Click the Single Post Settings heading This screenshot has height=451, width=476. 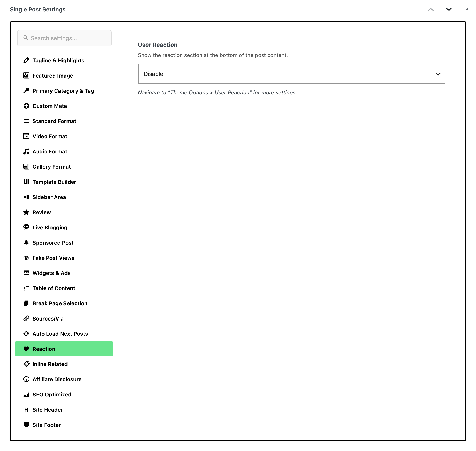(x=38, y=9)
